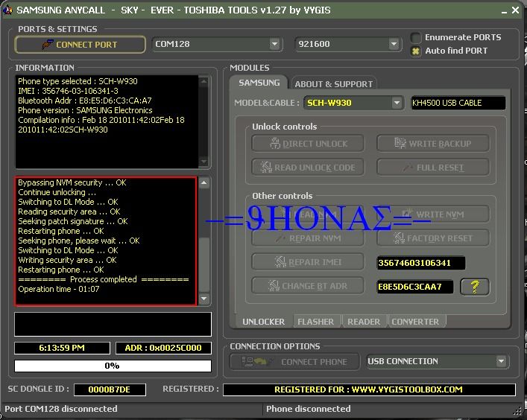The image size is (527, 420).
Task: Click the 6:13:59 PM clock display
Action: [x=62, y=348]
